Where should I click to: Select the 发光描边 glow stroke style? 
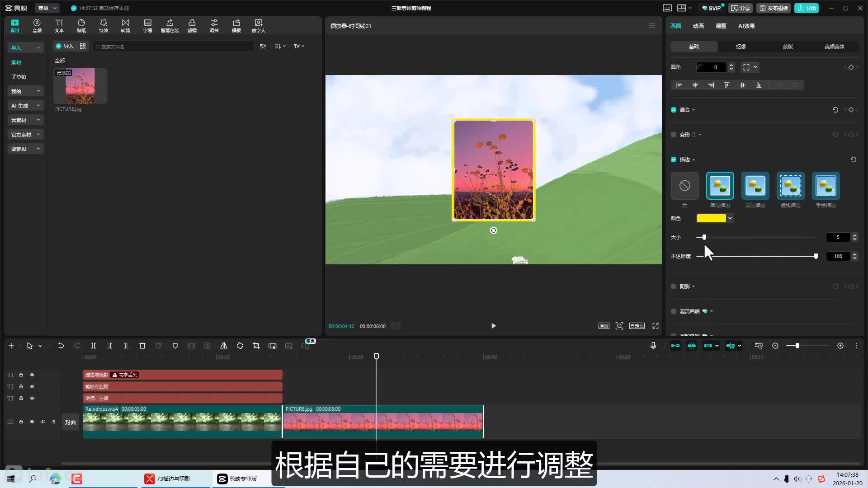[755, 186]
